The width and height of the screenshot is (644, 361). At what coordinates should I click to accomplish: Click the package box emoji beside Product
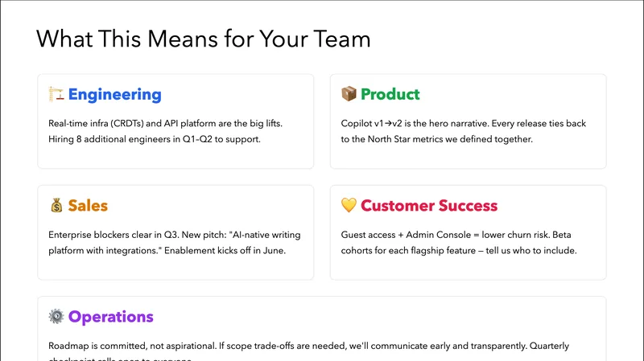point(349,95)
